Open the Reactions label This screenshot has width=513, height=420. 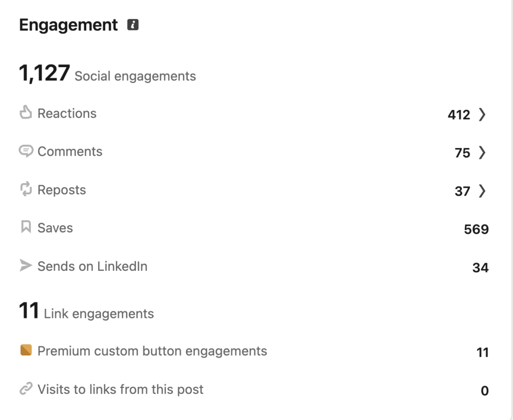(67, 114)
